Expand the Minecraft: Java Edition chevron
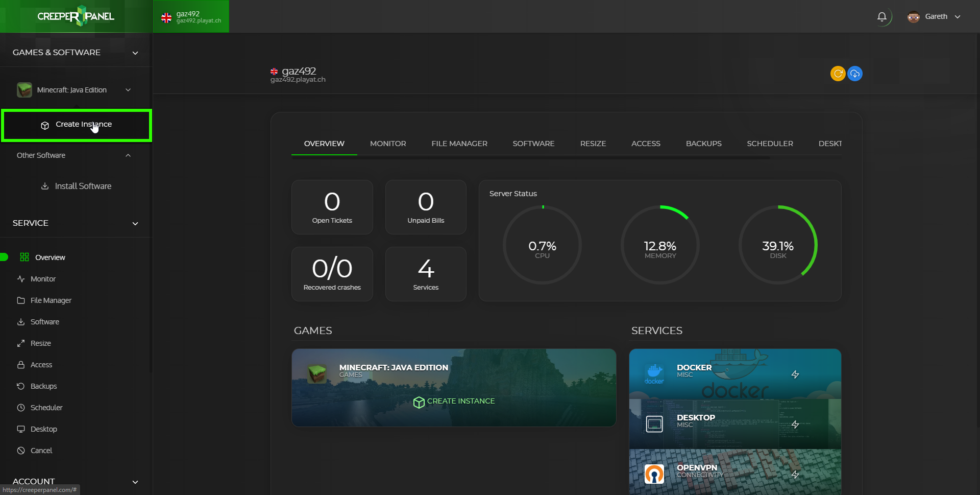The width and height of the screenshot is (980, 495). click(128, 90)
